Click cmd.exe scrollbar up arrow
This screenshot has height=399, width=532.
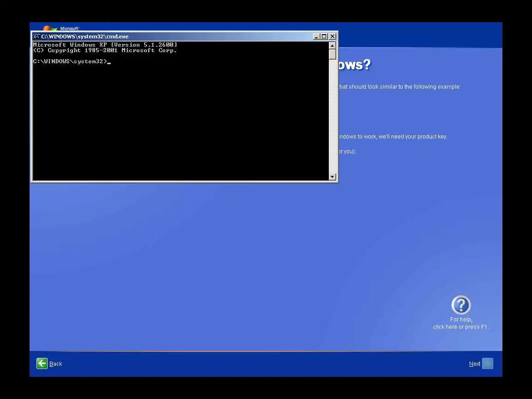pyautogui.click(x=332, y=45)
